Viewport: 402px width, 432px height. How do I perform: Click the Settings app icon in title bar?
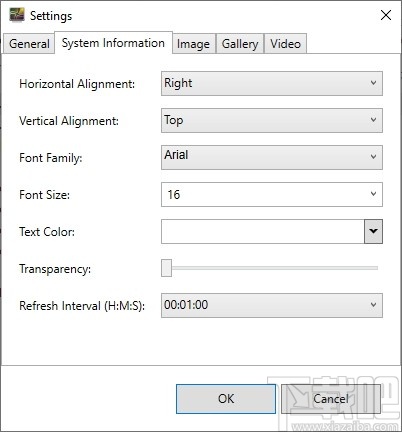tap(17, 15)
